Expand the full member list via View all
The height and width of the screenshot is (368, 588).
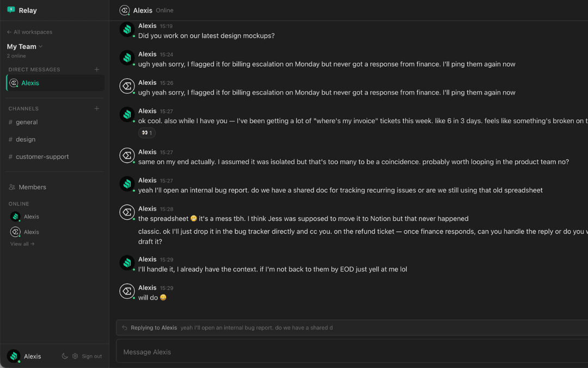(22, 244)
